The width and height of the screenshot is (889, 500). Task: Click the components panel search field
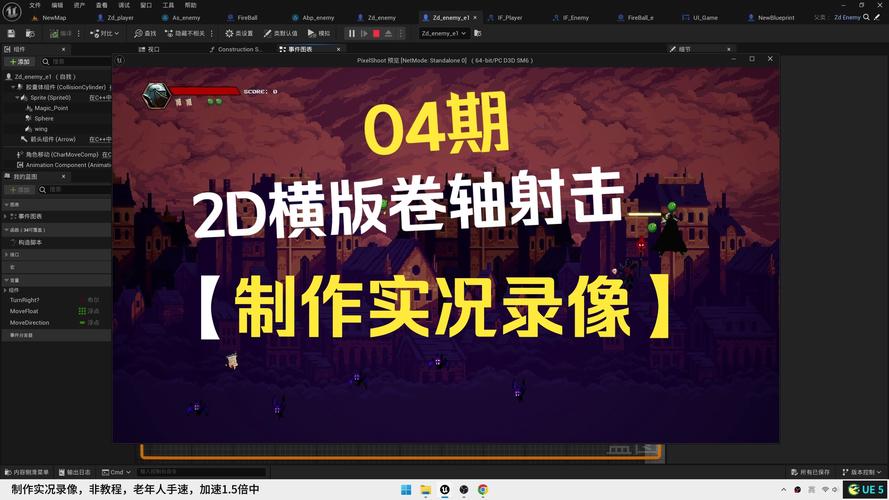77,61
